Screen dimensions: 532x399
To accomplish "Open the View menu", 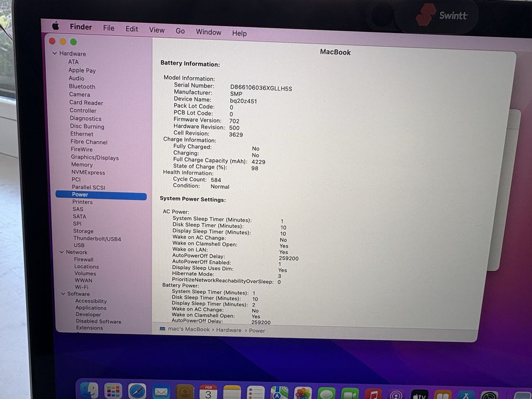I will tap(157, 30).
